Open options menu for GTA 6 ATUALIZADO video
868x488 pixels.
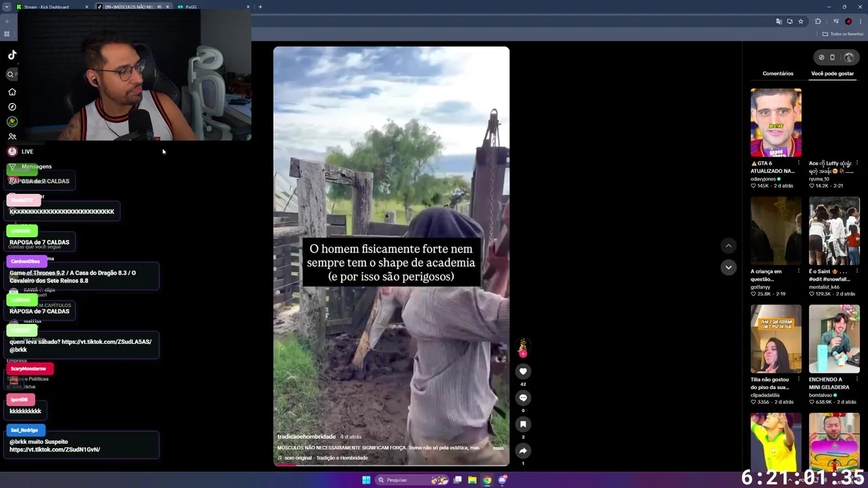799,163
